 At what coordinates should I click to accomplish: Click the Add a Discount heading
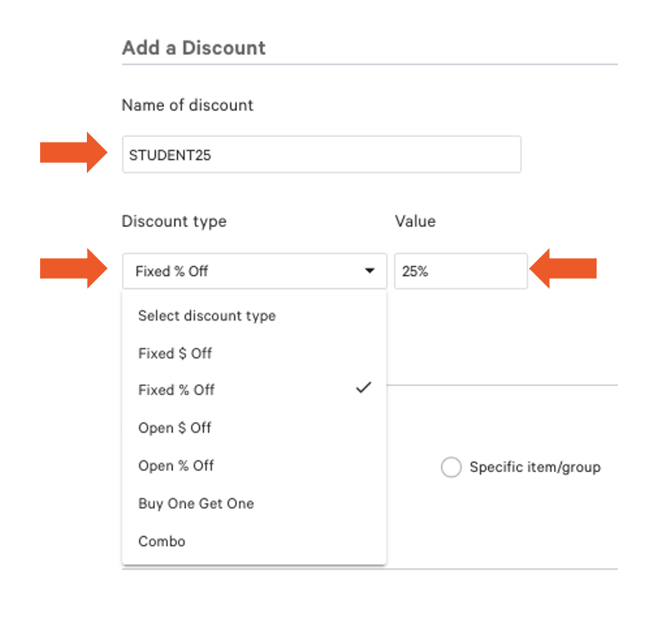click(x=193, y=48)
